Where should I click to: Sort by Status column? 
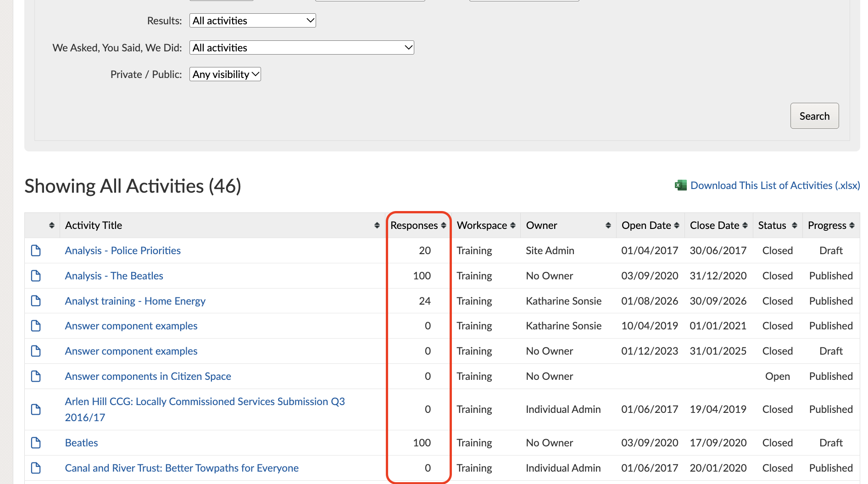[795, 225]
